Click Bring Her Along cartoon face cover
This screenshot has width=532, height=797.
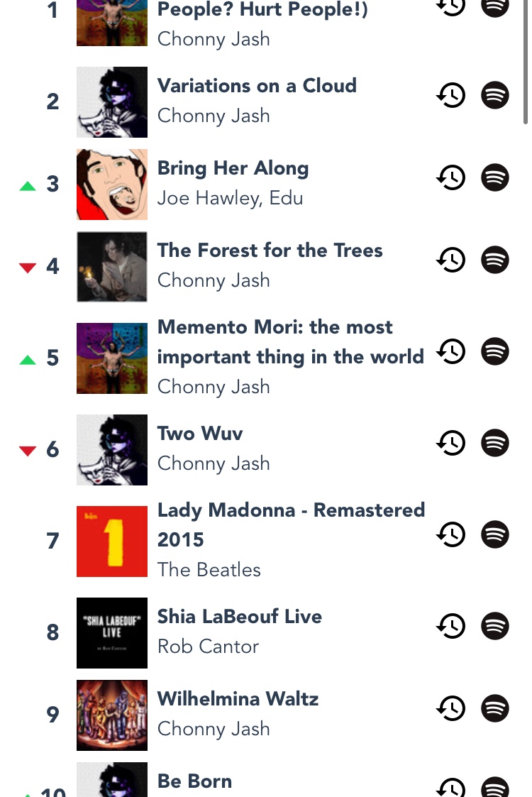(x=112, y=184)
